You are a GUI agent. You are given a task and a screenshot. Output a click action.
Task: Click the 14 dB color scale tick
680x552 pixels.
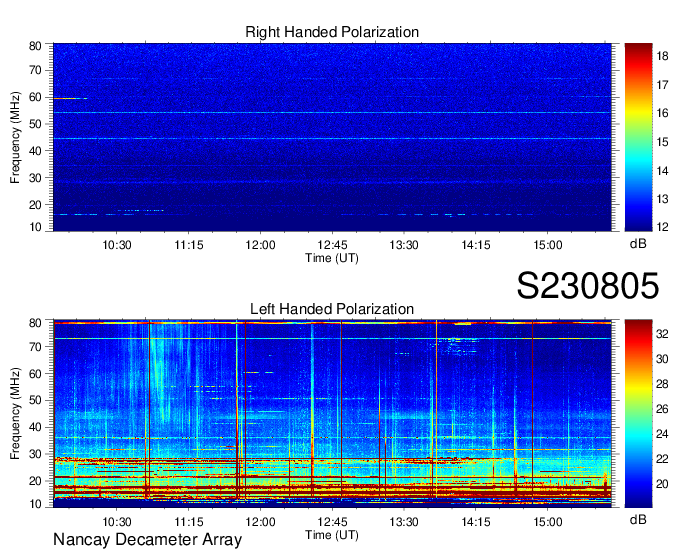(662, 171)
